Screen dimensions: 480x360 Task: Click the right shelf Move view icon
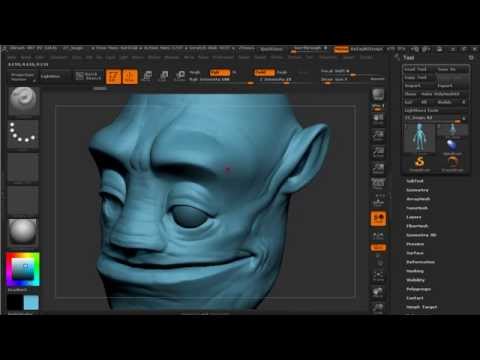tap(378, 292)
